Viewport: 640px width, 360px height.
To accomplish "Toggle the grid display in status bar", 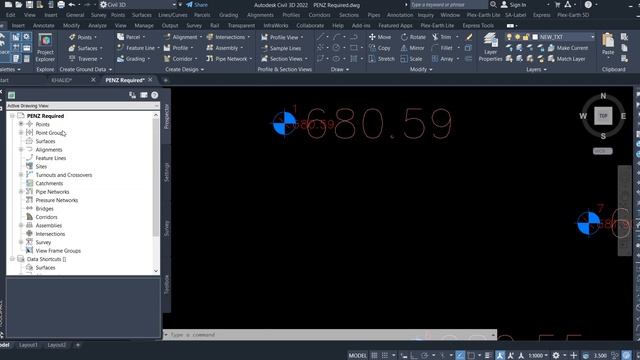I will click(x=374, y=356).
